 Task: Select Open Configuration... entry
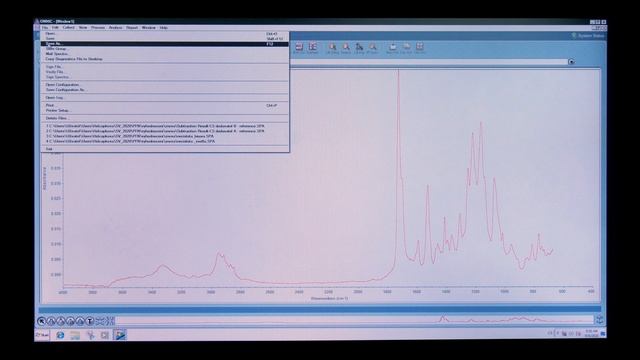coord(164,84)
